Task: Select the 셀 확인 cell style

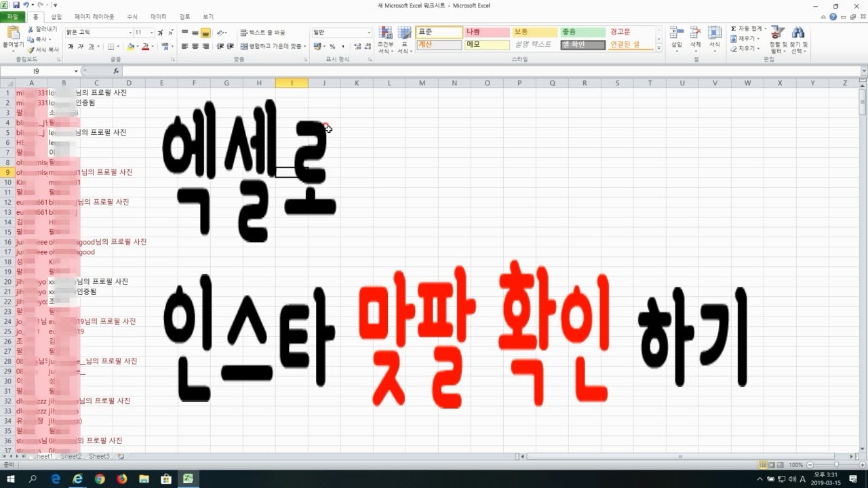Action: (x=583, y=45)
